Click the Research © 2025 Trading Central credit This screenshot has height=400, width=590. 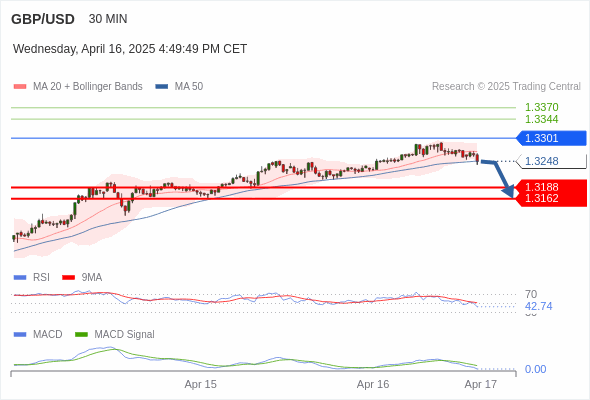pyautogui.click(x=506, y=87)
